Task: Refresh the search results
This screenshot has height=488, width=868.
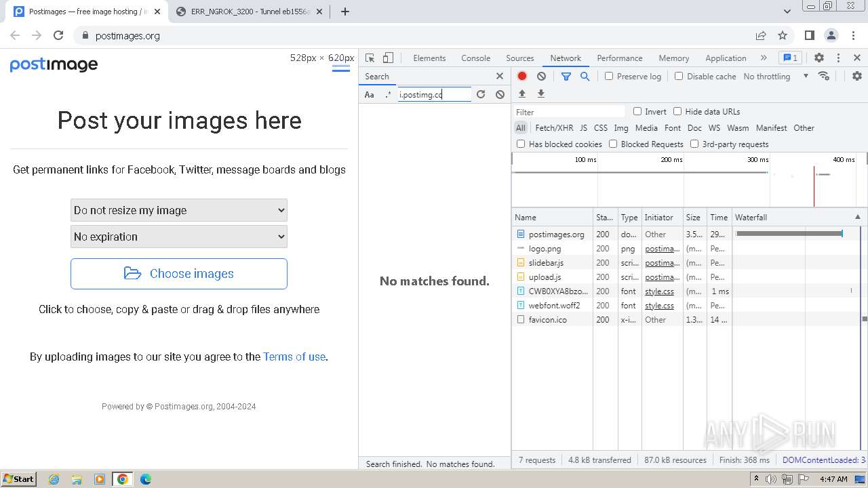Action: [x=481, y=95]
